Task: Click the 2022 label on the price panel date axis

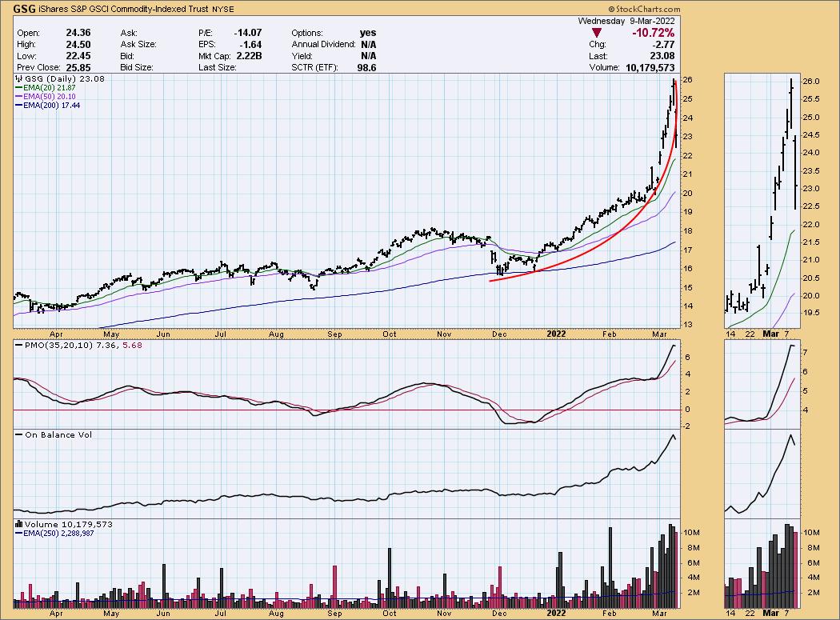Action: tap(556, 334)
